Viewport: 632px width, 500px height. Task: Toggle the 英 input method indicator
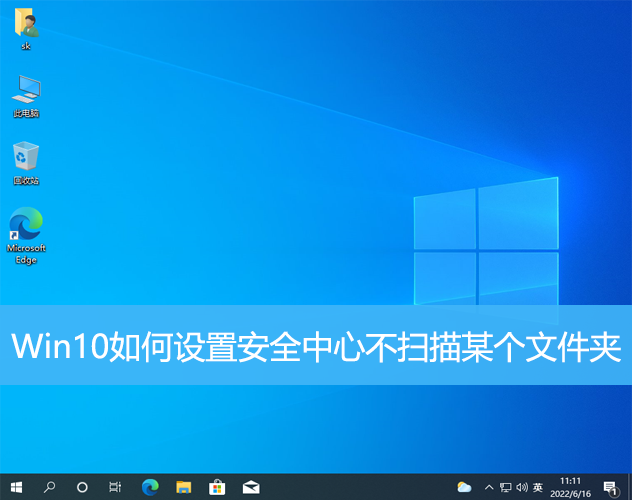[538, 487]
